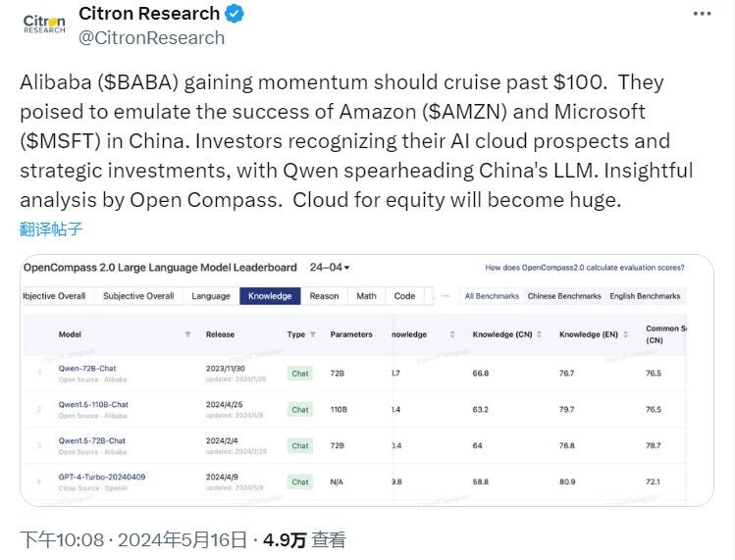Open the OpenCompass evaluation scores help link
735x560 pixels.
[x=583, y=268]
